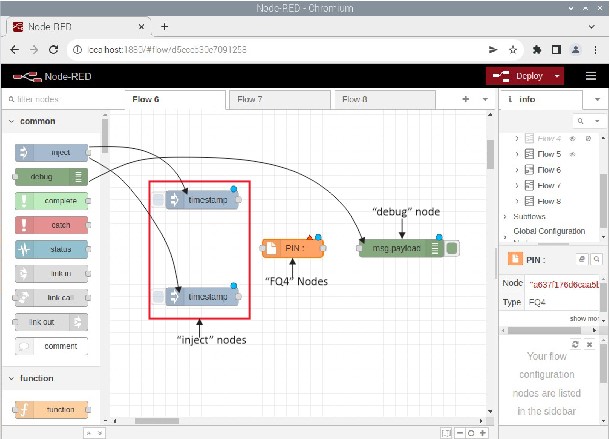The image size is (610, 439).
Task: Expand the Flow 6 tree entry
Action: pyautogui.click(x=517, y=171)
